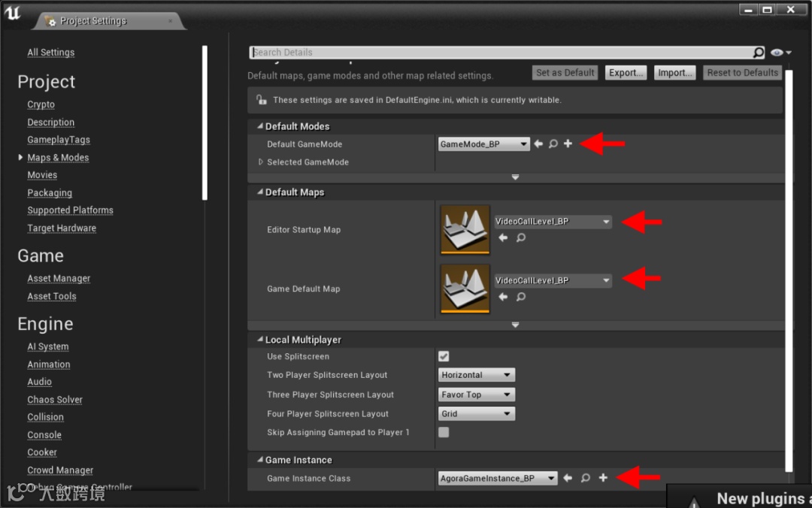The image size is (812, 508).
Task: Use selected asset arrow for Default GameMode
Action: tap(538, 144)
